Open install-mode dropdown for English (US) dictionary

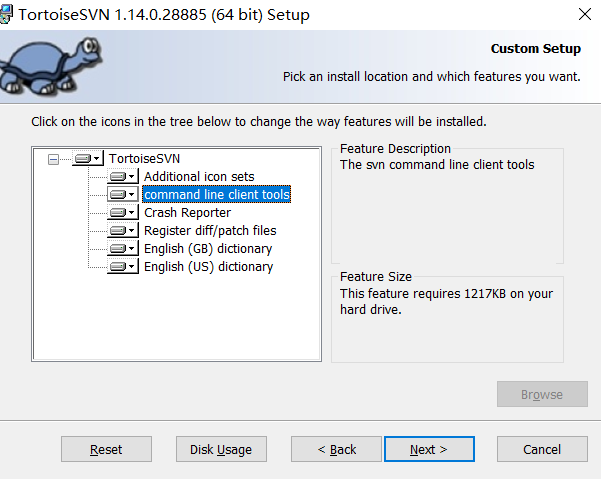tap(123, 266)
